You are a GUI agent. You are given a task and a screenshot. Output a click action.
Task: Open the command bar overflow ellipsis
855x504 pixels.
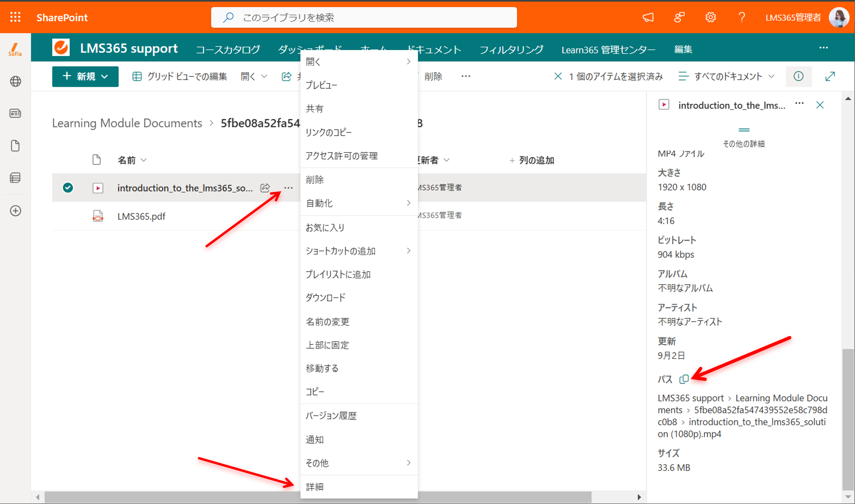(465, 76)
